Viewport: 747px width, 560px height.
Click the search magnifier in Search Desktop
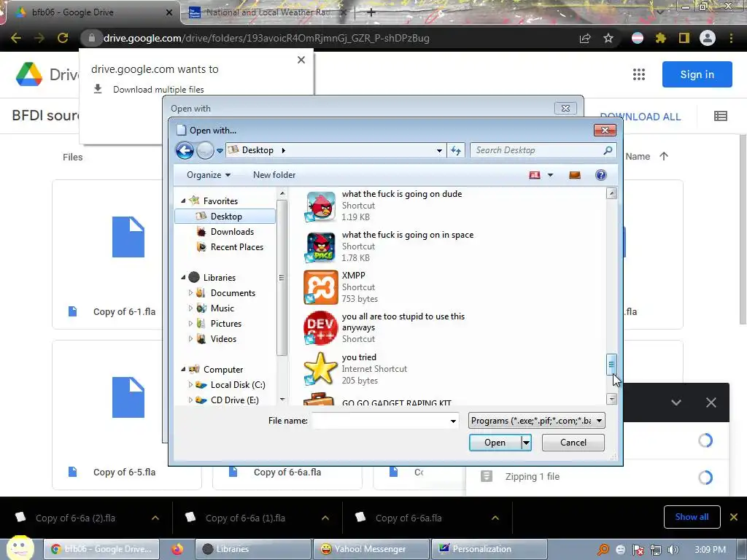608,150
